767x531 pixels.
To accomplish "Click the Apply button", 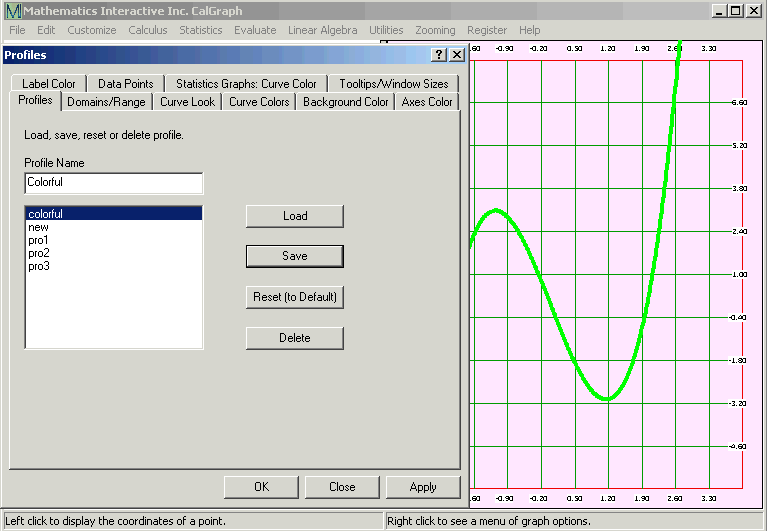I will coord(423,487).
